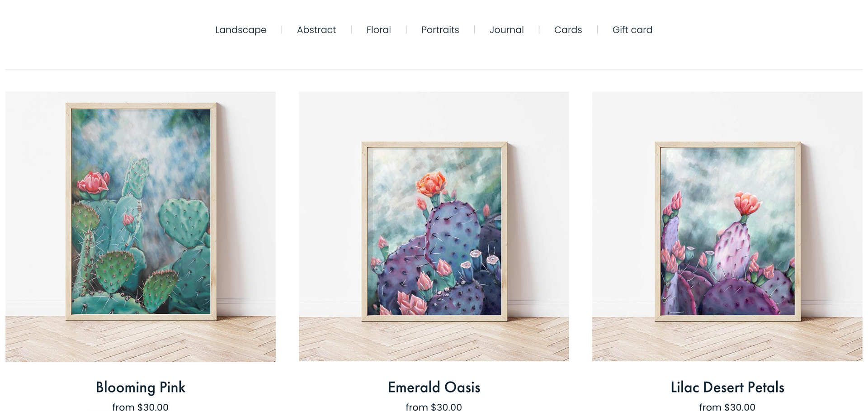Click the Emerald Oasis product title

(x=434, y=387)
